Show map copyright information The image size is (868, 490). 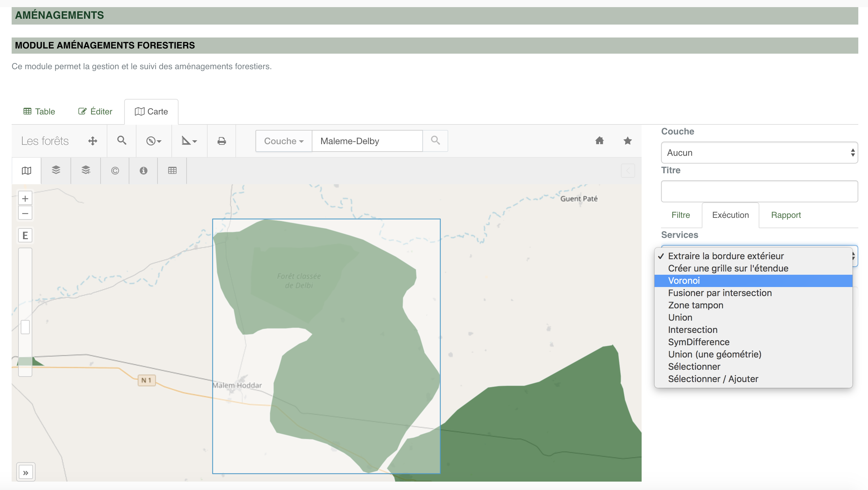(114, 171)
